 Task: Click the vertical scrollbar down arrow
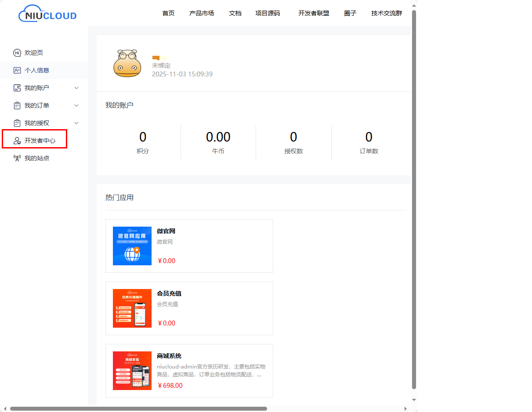(414, 400)
